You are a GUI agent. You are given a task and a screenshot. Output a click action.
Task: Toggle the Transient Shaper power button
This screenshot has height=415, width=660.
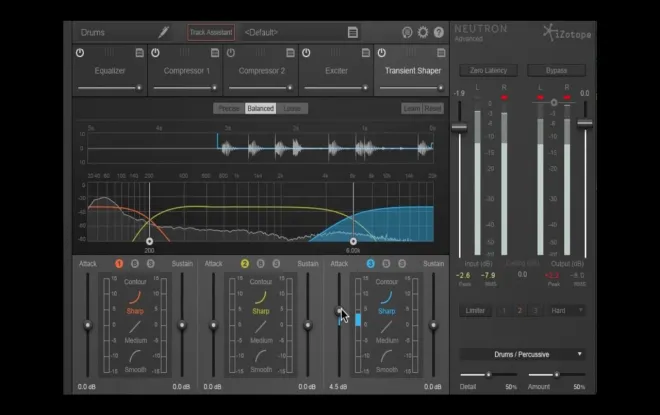point(381,53)
